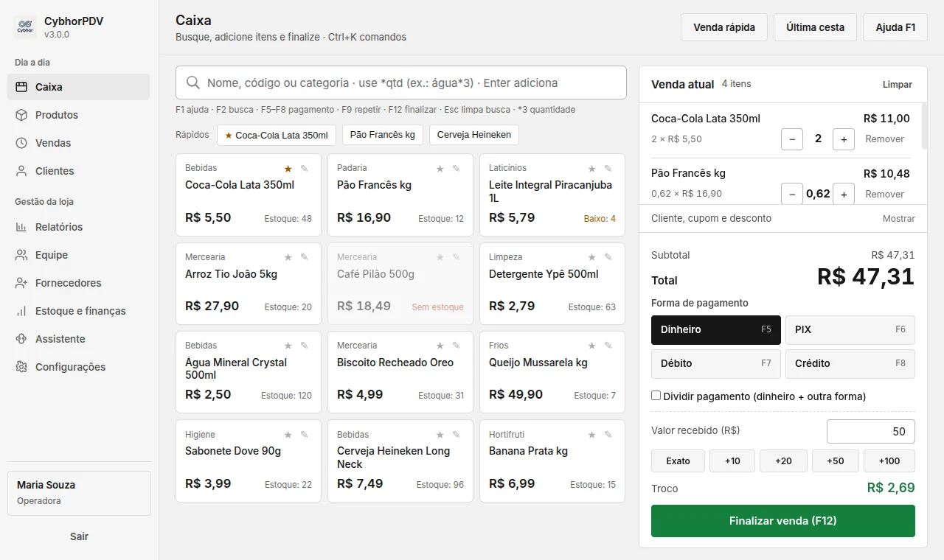944x560 pixels.
Task: Increase Coca-Cola Lata quantity with plus
Action: [x=844, y=139]
